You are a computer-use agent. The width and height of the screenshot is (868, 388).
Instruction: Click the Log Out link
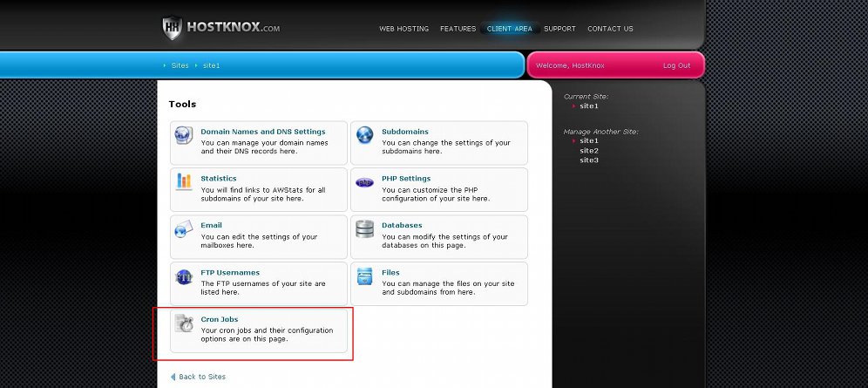click(x=676, y=65)
